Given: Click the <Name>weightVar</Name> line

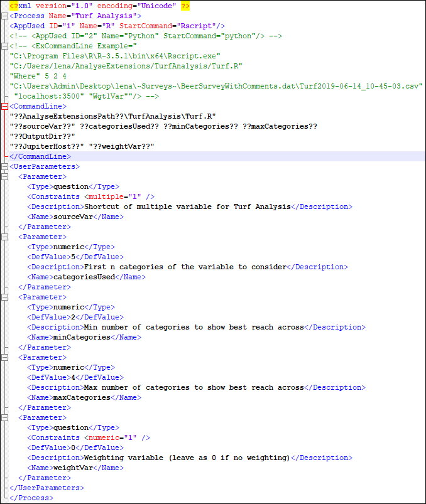Looking at the screenshot, I should pos(75,468).
